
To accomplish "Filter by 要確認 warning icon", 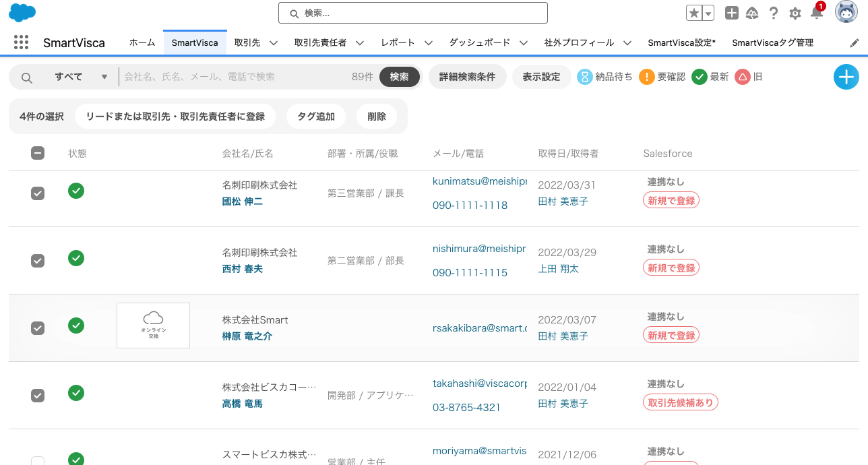I will pos(646,77).
